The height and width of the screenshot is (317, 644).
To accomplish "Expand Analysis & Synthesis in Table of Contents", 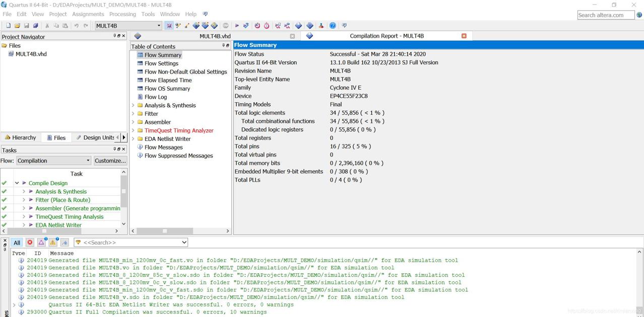I will 134,106.
